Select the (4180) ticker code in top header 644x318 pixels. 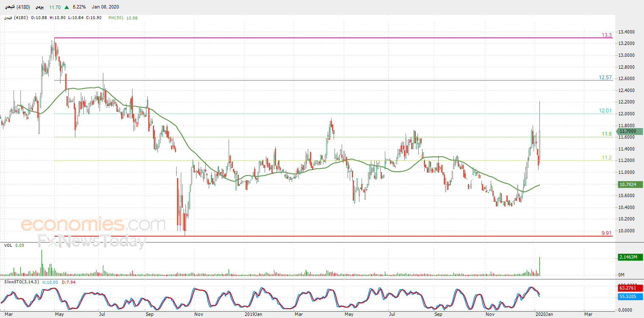tap(23, 7)
